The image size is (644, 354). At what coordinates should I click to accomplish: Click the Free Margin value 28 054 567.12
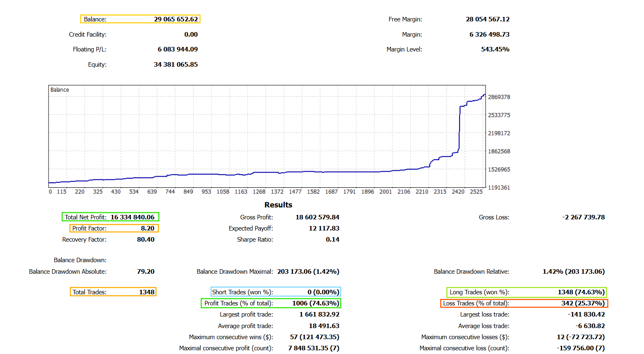[x=488, y=19]
